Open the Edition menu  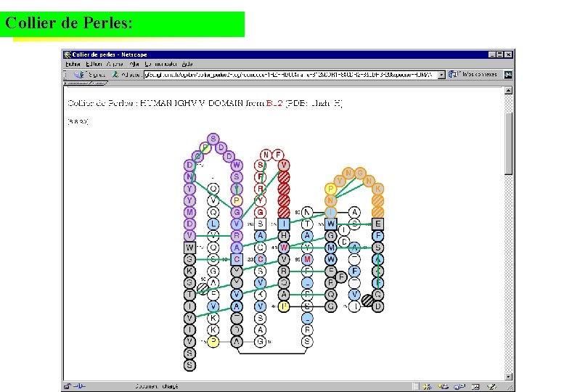point(94,64)
